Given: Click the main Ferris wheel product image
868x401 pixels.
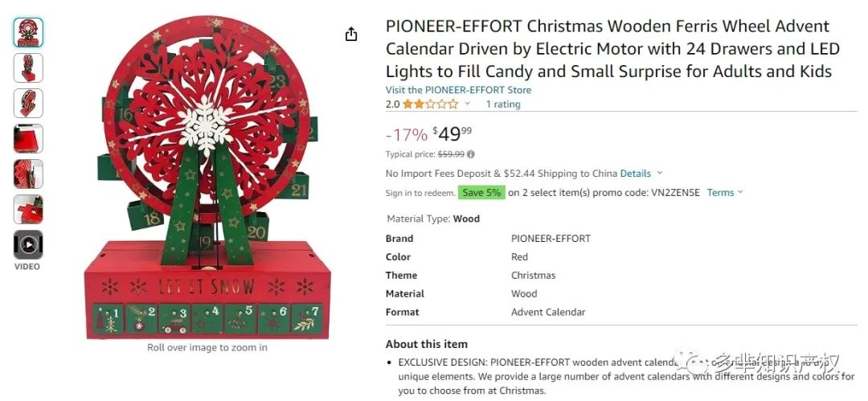Looking at the screenshot, I should [207, 178].
